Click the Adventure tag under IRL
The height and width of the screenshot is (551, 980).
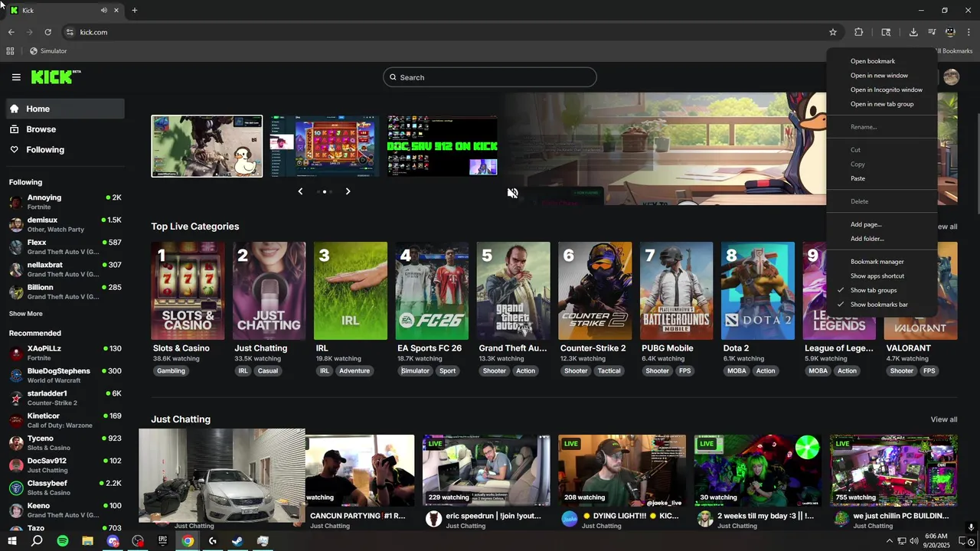click(x=354, y=371)
